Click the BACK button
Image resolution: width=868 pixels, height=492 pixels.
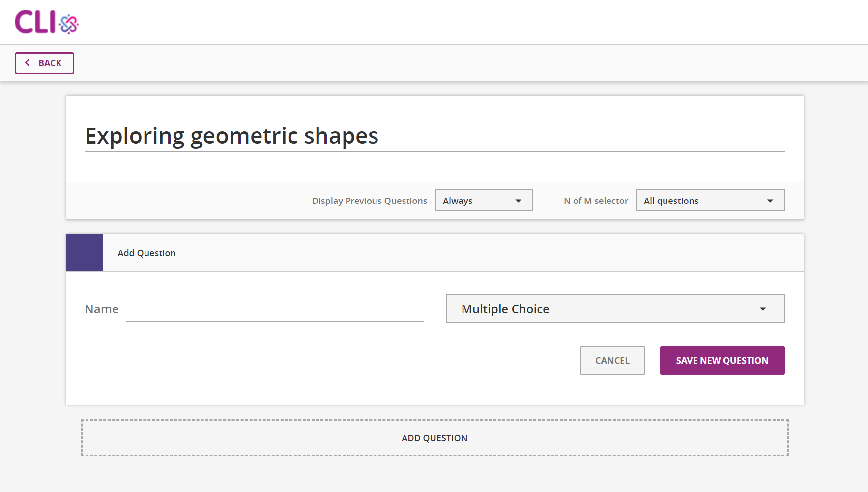[x=44, y=63]
